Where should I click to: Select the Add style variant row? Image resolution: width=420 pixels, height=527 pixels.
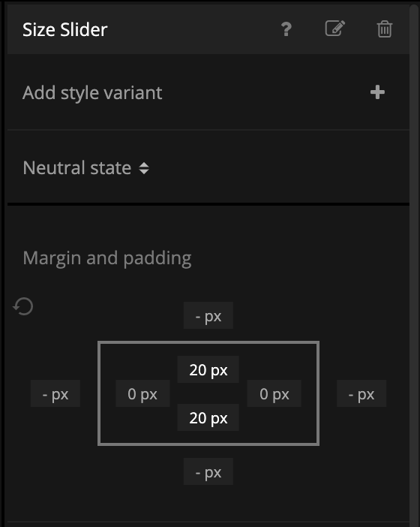coord(208,92)
